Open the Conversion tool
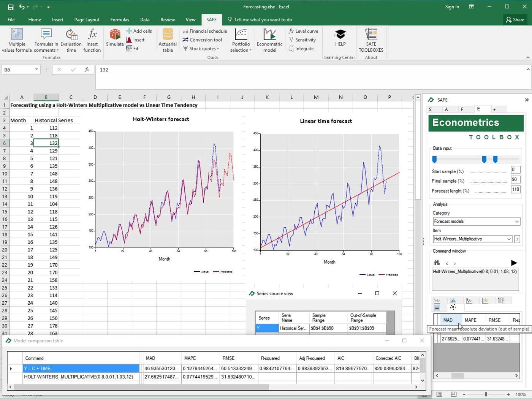The image size is (532, 399). point(202,40)
